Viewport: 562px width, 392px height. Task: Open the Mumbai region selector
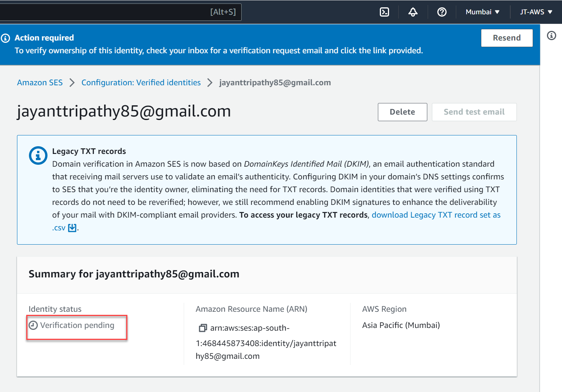[482, 12]
